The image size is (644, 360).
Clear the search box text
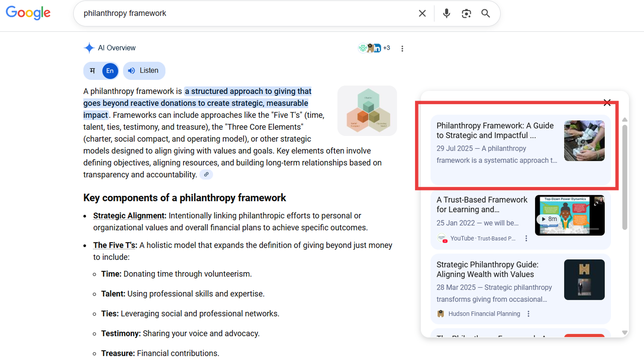pos(422,13)
